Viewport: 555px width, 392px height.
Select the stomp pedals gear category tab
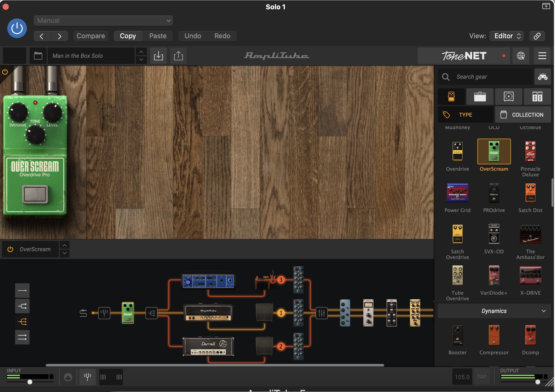click(451, 97)
